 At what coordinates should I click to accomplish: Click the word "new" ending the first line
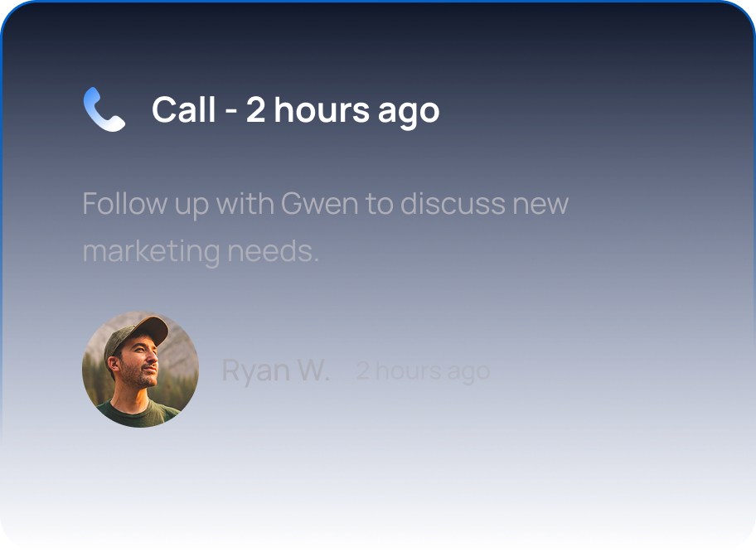click(540, 205)
